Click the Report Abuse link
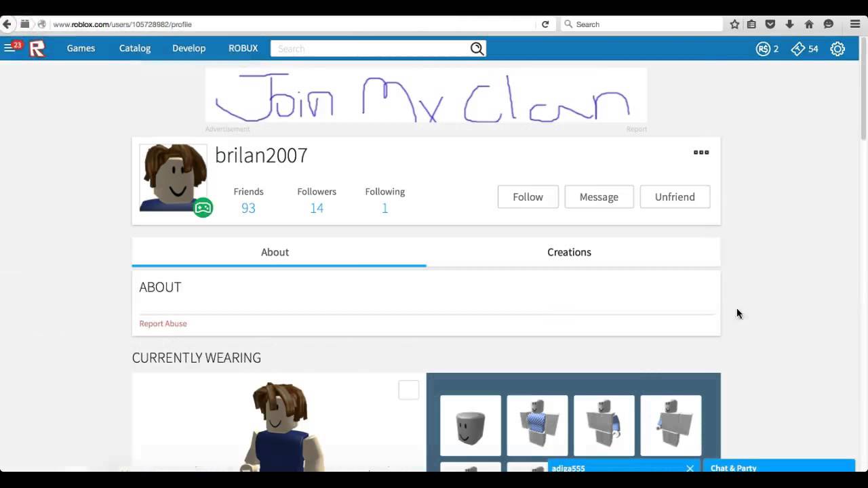868x488 pixels. 163,323
